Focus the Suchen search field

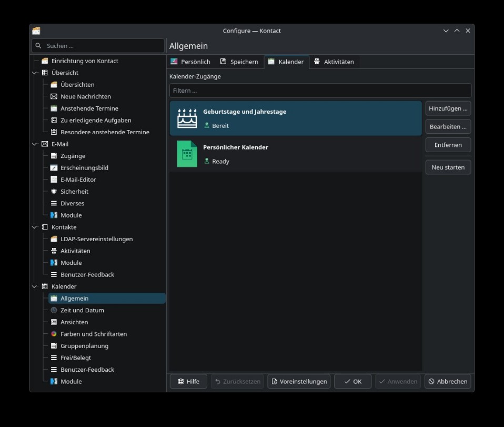coord(98,46)
